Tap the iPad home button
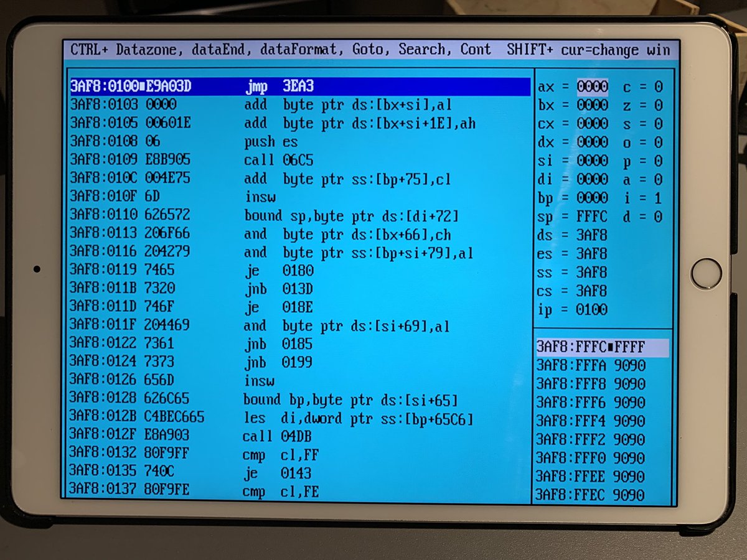The image size is (747, 560). 707,274
